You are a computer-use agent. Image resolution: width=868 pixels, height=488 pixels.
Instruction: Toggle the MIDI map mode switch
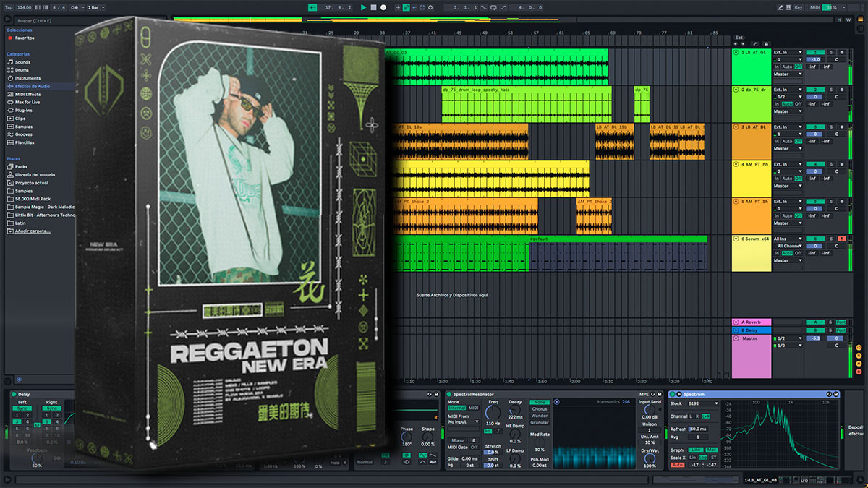coord(814,7)
